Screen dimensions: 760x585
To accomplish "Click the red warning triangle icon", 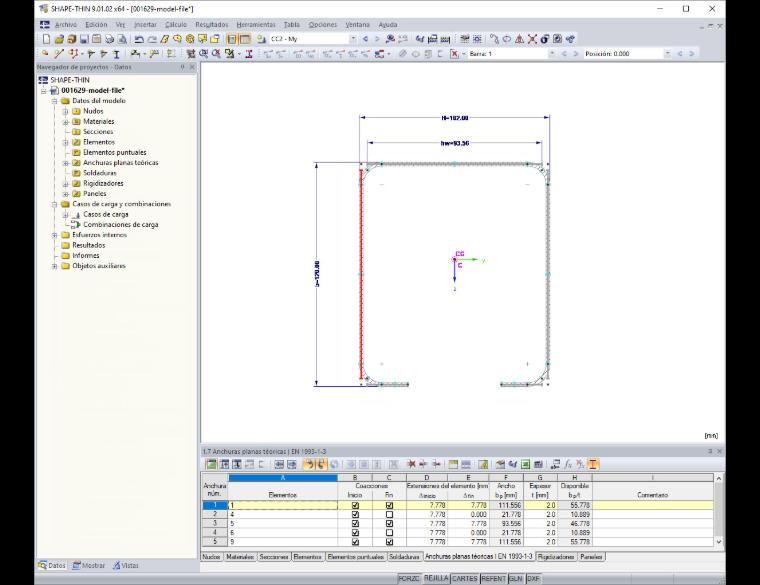I will (x=520, y=39).
